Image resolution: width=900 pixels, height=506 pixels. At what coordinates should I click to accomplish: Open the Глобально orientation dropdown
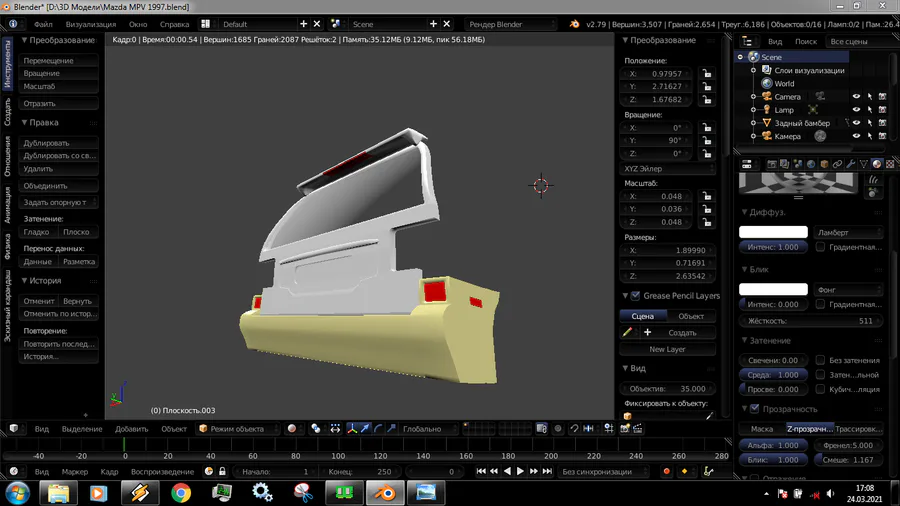coord(428,429)
